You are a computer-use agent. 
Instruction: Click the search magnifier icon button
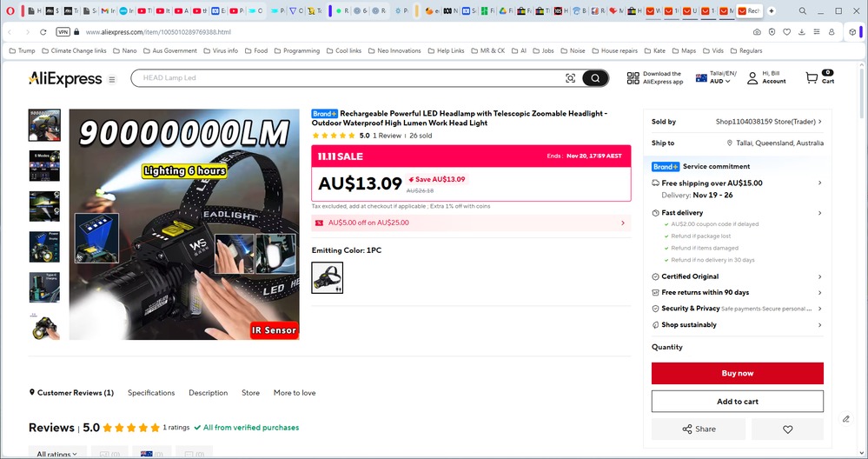pos(595,78)
